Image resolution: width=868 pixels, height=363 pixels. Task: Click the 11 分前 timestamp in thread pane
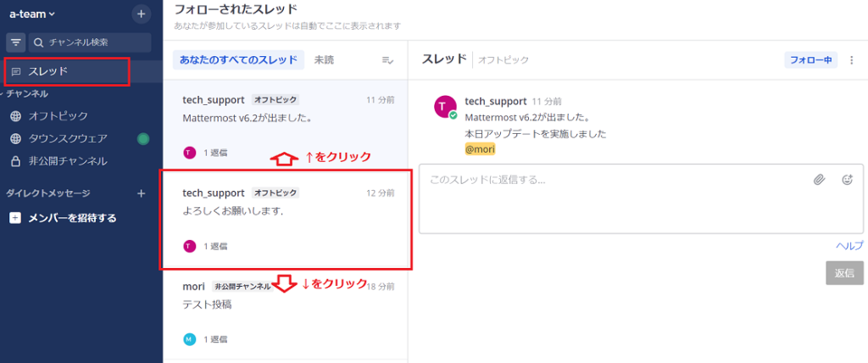tap(547, 102)
